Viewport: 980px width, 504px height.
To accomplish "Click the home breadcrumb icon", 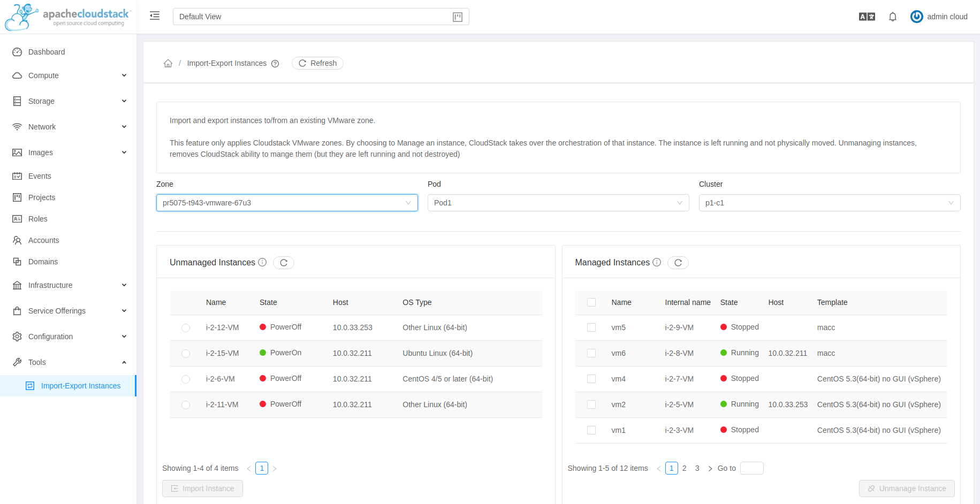I will [168, 63].
